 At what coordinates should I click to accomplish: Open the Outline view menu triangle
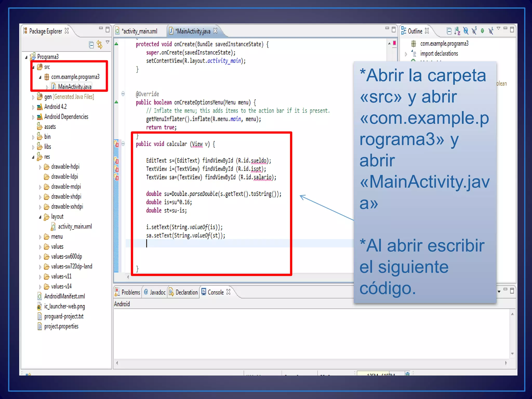pos(498,28)
